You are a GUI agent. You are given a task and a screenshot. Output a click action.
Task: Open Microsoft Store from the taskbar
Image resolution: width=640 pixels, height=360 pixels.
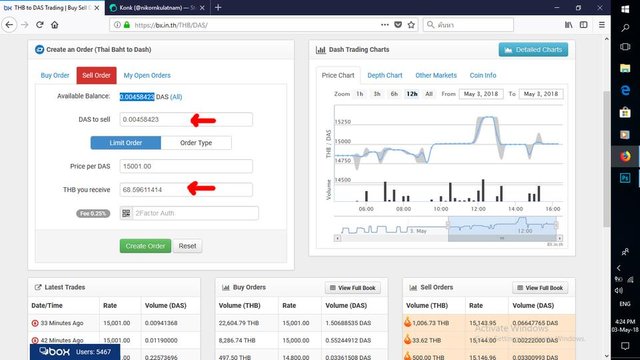click(625, 112)
